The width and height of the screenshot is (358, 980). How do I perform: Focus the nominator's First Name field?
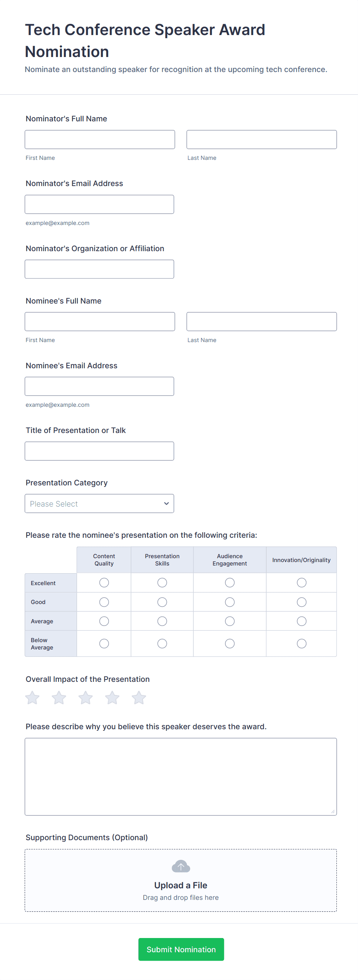pos(100,139)
